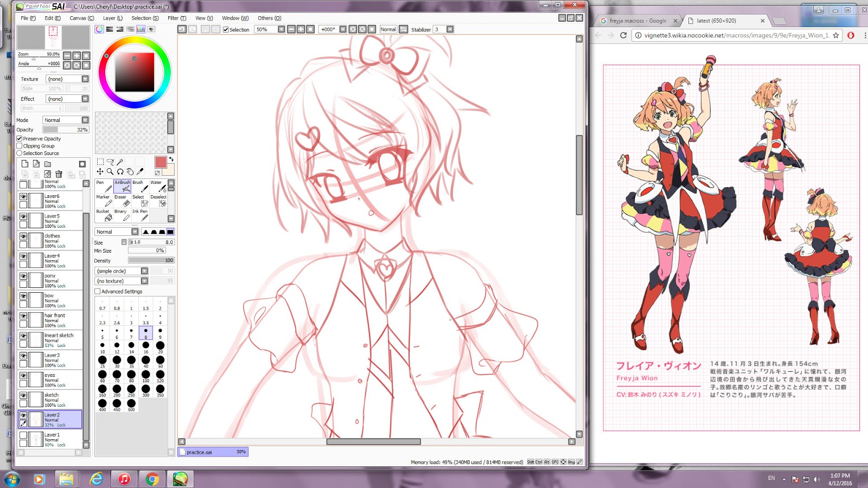This screenshot has width=868, height=488.
Task: Open the rotation angle dropdown in the toolbar
Action: (343, 30)
